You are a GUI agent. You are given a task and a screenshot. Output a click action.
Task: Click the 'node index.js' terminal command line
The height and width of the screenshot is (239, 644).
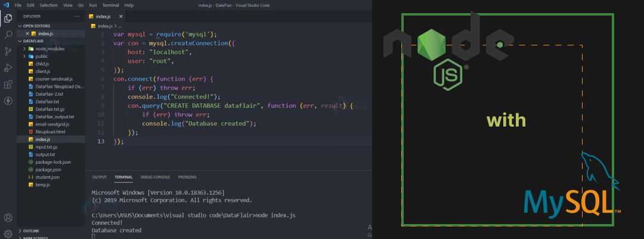coord(193,215)
